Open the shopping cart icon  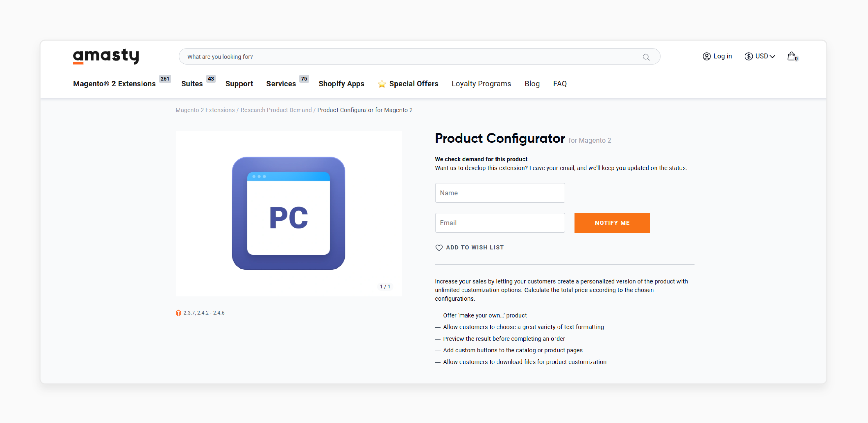pyautogui.click(x=792, y=56)
